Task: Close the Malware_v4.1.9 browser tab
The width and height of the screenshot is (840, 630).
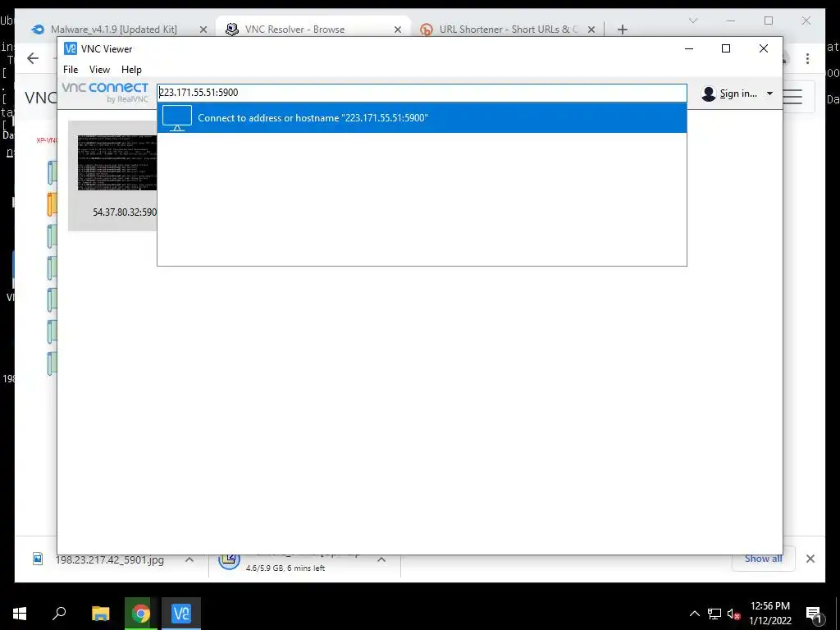Action: click(203, 30)
